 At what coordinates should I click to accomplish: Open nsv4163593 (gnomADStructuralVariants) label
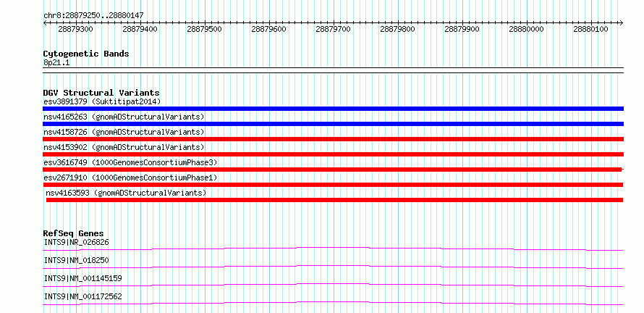126,193
